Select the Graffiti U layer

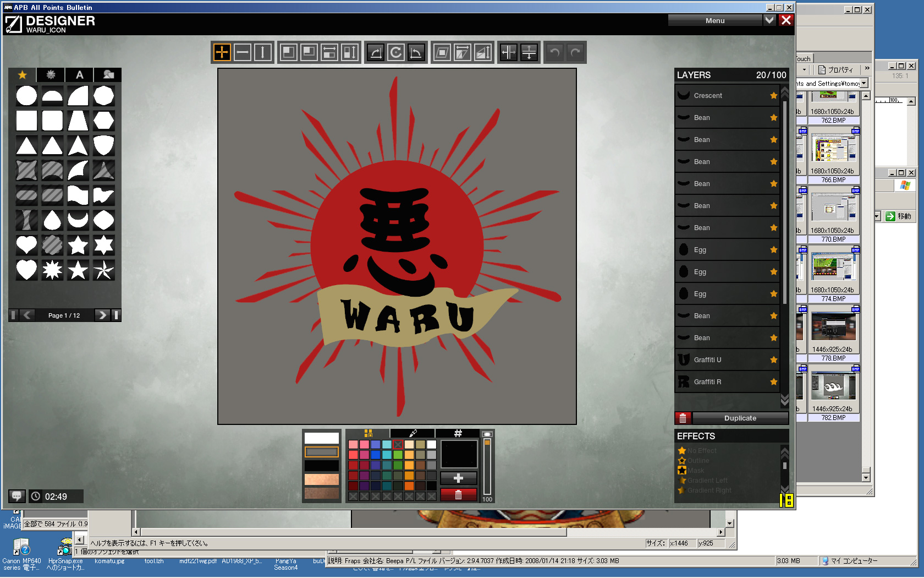(x=727, y=360)
